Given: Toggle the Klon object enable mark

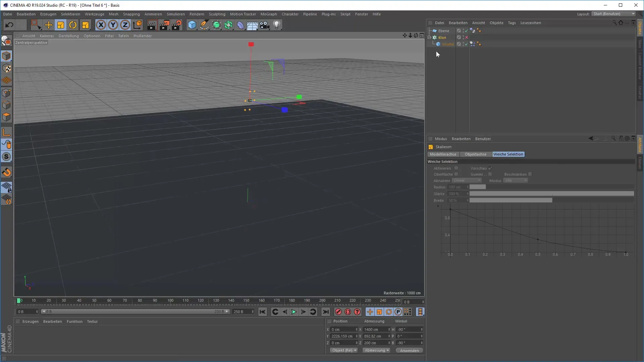Looking at the screenshot, I should (467, 38).
